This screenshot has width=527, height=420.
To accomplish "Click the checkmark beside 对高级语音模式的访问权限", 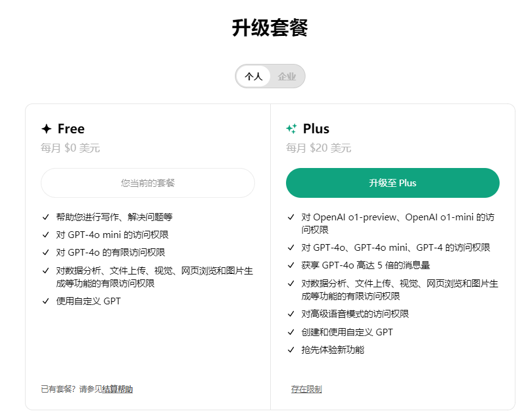I will click(290, 313).
